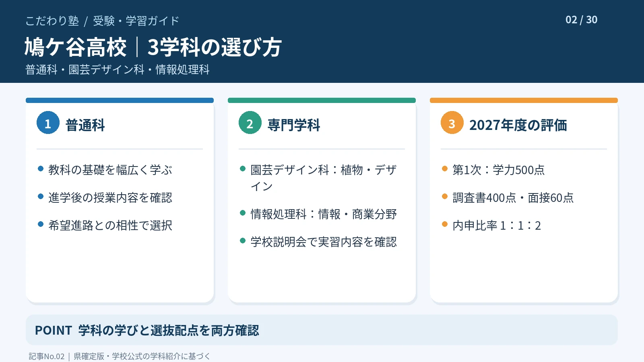Viewport: 644px width, 362px height.
Task: Select the bullet 調査書400点・面接60点
Action: pyautogui.click(x=513, y=197)
